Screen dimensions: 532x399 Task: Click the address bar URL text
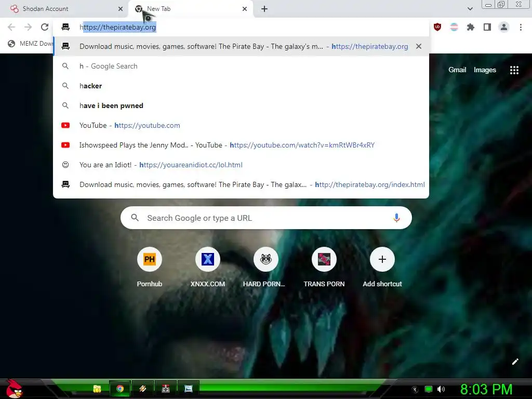(x=118, y=27)
